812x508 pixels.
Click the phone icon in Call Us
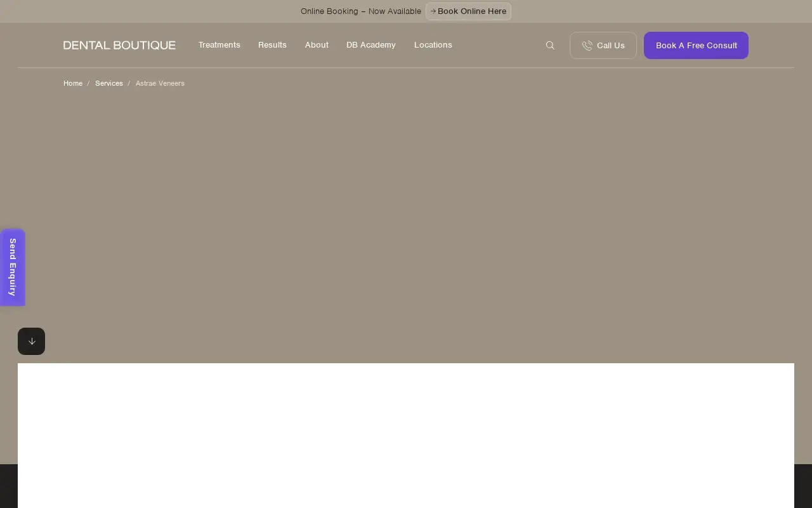tap(587, 46)
